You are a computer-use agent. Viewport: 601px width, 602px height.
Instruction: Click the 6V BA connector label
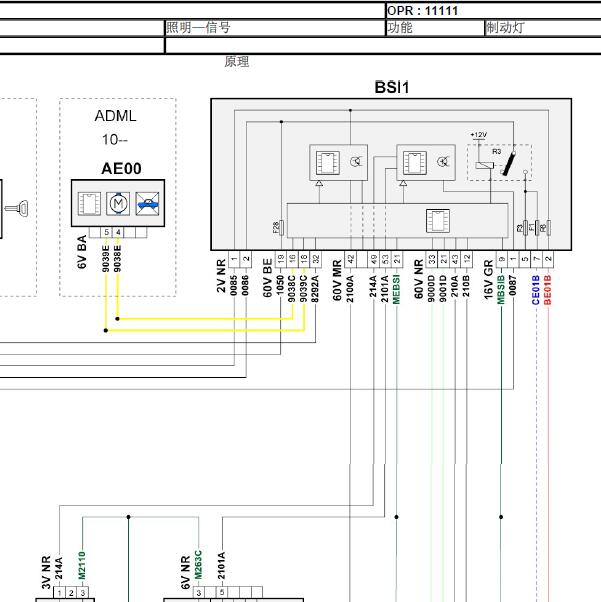[82, 252]
